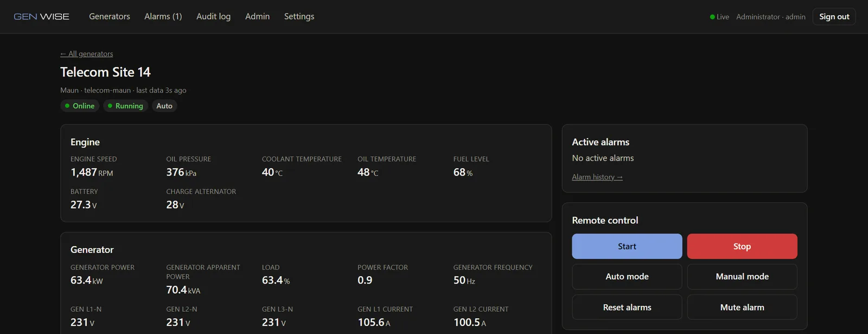Click the 1,487 RPM engine speed value
This screenshot has width=868, height=334.
tap(92, 172)
